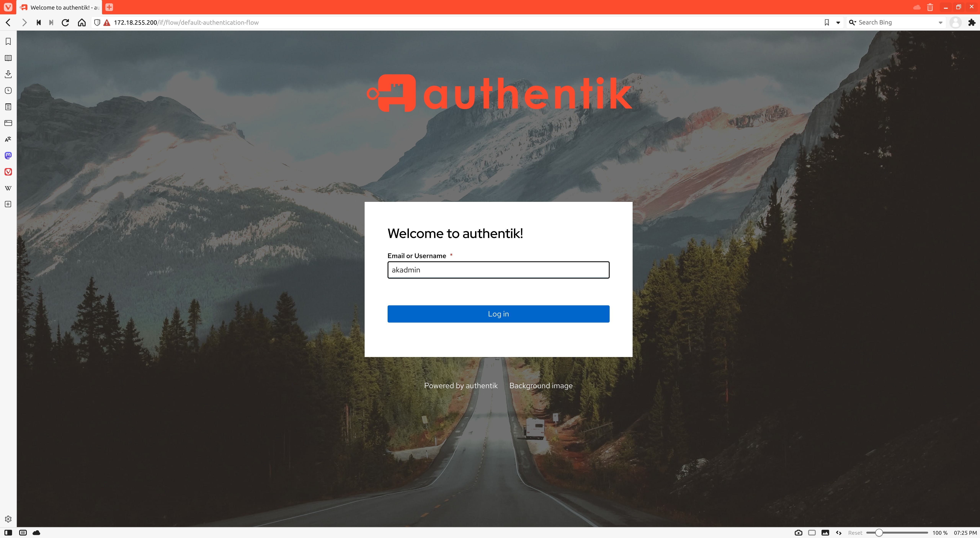Open the search engine selector magnifier
Image resolution: width=980 pixels, height=538 pixels.
[853, 22]
